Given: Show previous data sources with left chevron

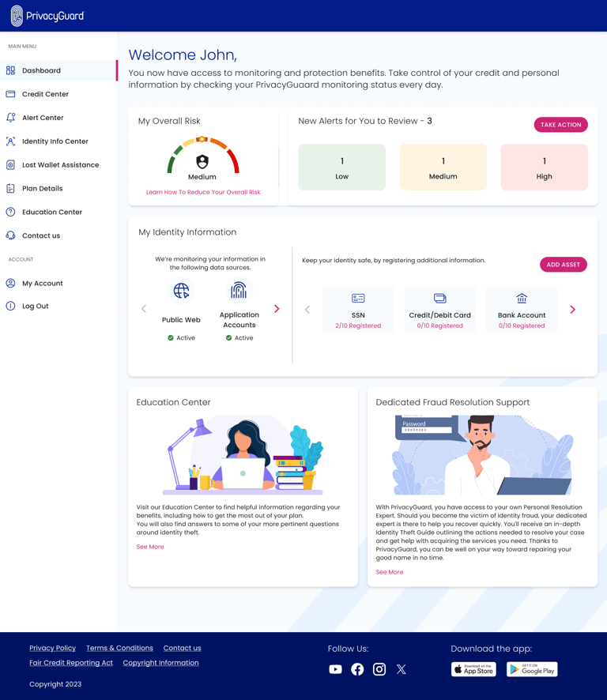Looking at the screenshot, I should tap(144, 308).
